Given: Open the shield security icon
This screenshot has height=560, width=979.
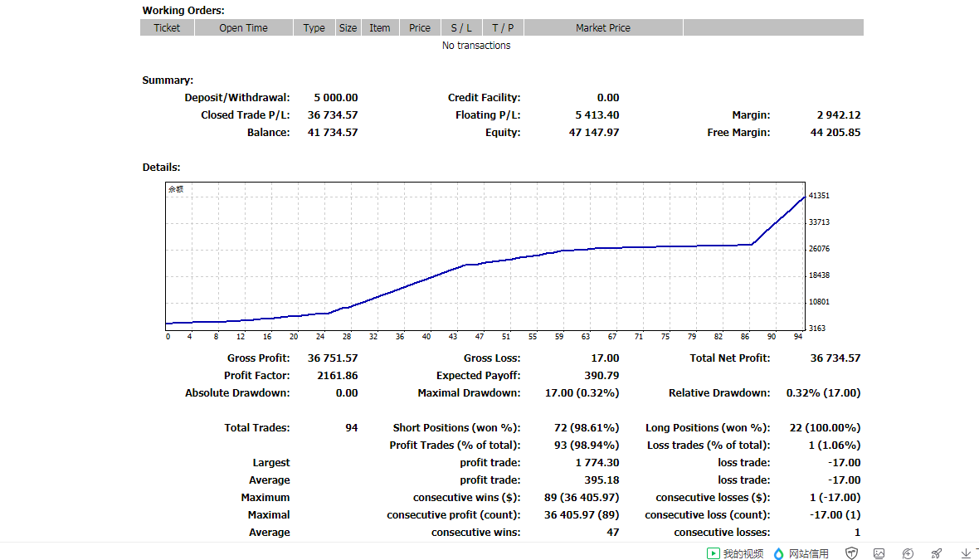Looking at the screenshot, I should point(851,553).
